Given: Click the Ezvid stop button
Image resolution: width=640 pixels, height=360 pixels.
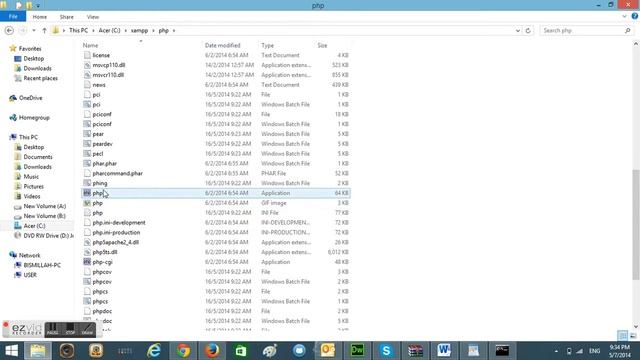Looking at the screenshot, I should click(70, 329).
